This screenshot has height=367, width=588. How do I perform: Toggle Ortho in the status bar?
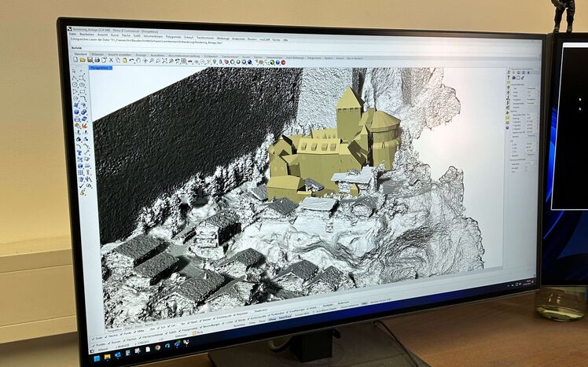coord(252,323)
